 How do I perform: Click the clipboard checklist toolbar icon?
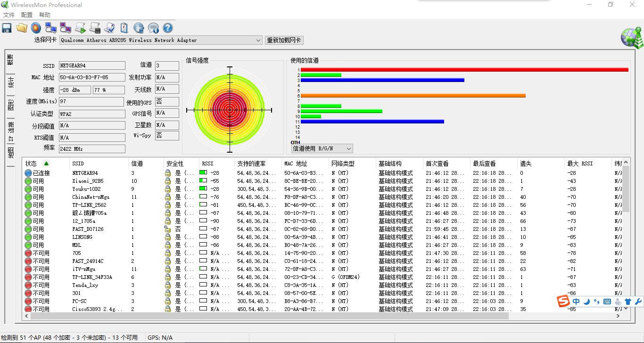pyautogui.click(x=124, y=28)
